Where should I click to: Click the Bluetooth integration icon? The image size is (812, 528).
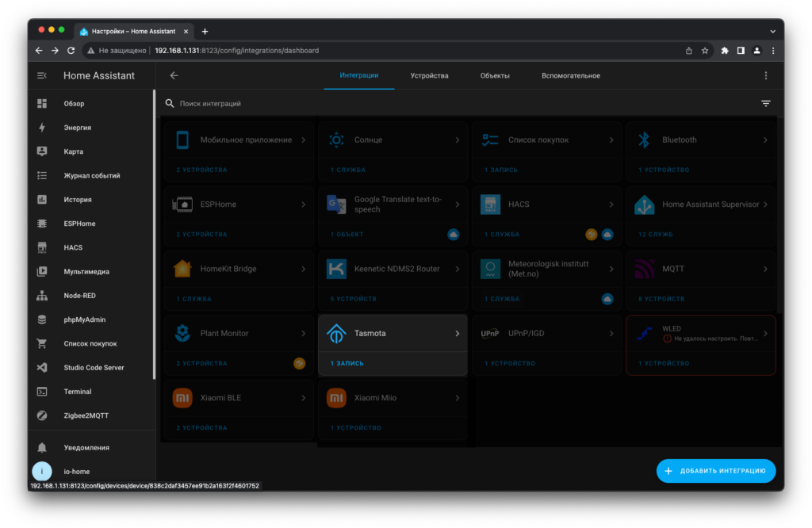click(x=644, y=140)
